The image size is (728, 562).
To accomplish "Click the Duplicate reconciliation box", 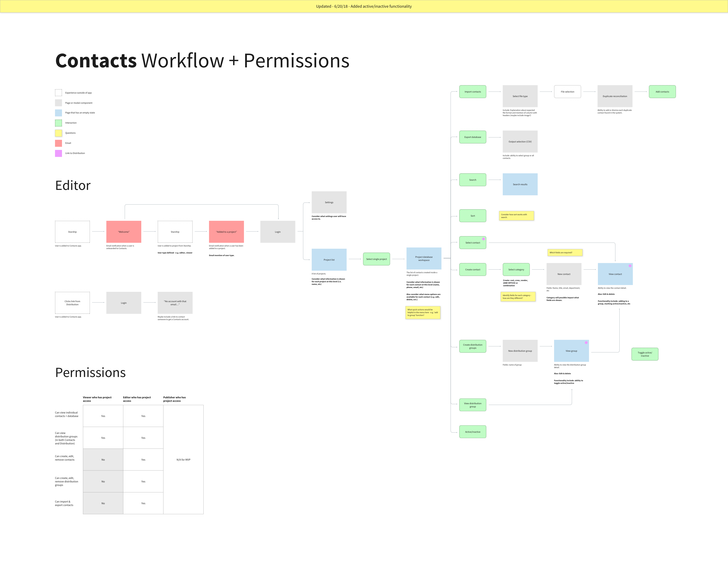I will (x=615, y=96).
